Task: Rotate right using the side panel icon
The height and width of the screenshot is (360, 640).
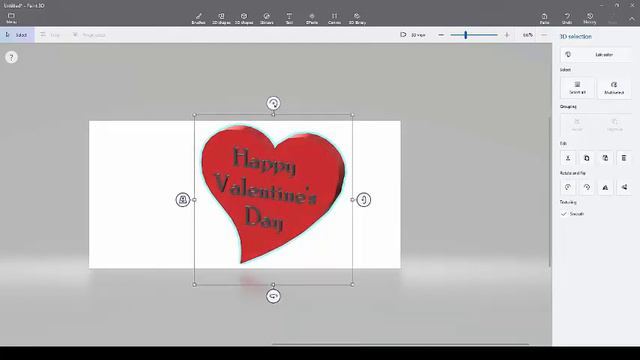Action: 587,187
